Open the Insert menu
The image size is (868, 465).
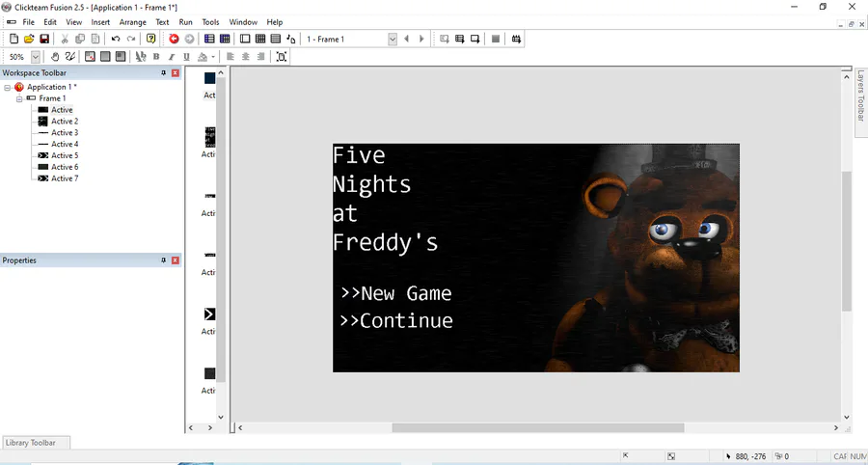pyautogui.click(x=100, y=22)
